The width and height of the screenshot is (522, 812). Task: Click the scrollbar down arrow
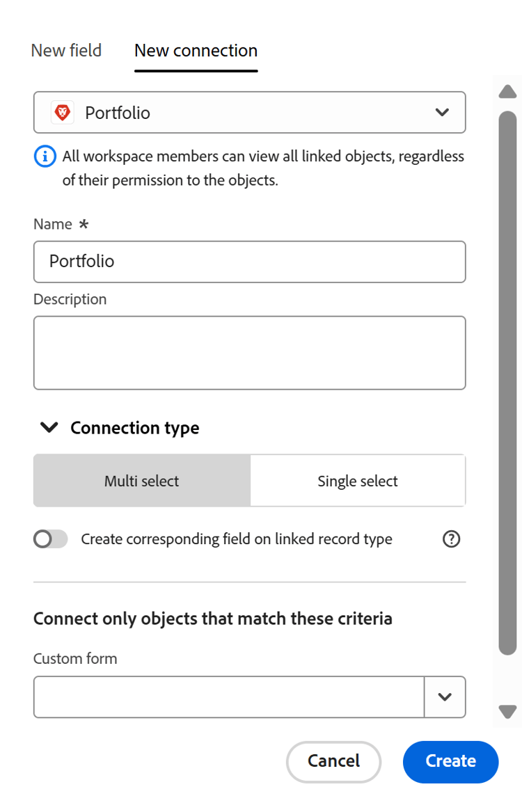coord(508,711)
